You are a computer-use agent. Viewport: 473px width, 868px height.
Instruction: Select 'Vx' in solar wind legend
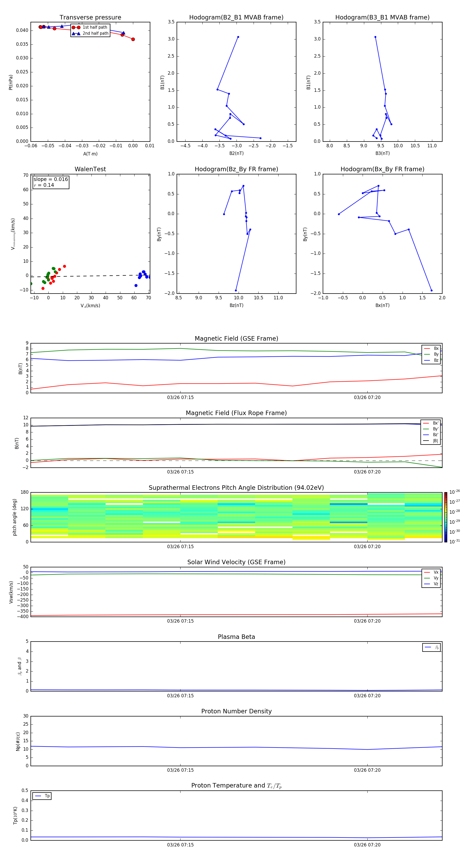coord(431,572)
